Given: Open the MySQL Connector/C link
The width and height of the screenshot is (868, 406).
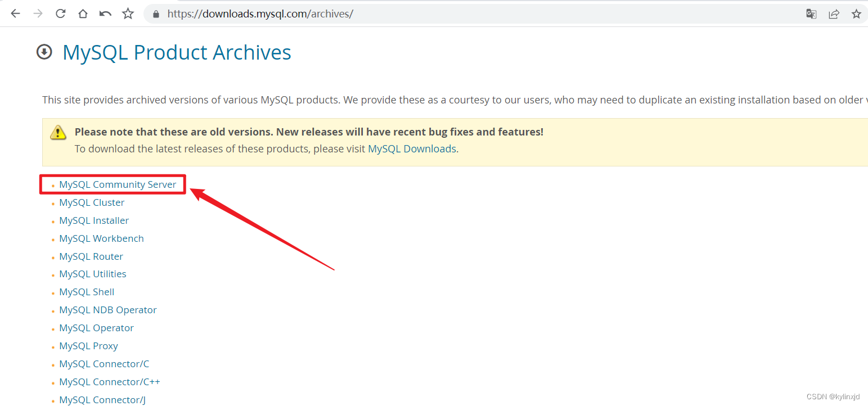Looking at the screenshot, I should click(x=104, y=364).
